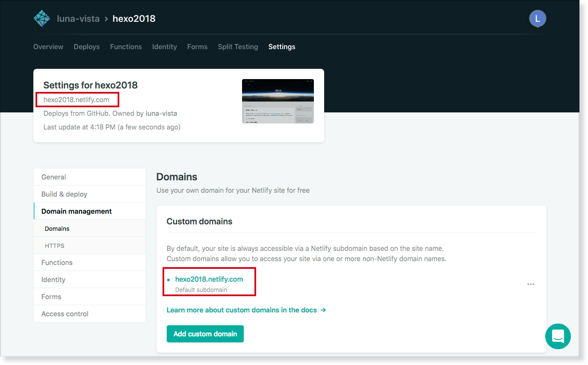Click the site preview thumbnail

click(x=278, y=101)
